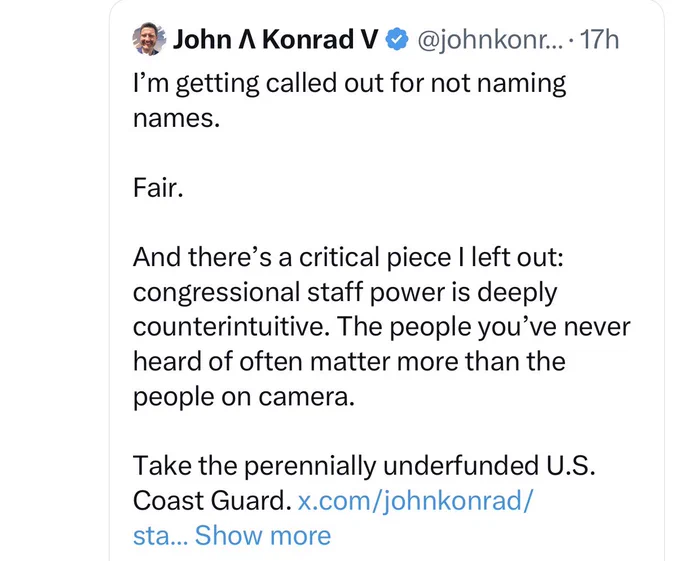The image size is (680, 561).
Task: Click the word "names." on the second line
Action: [x=177, y=118]
